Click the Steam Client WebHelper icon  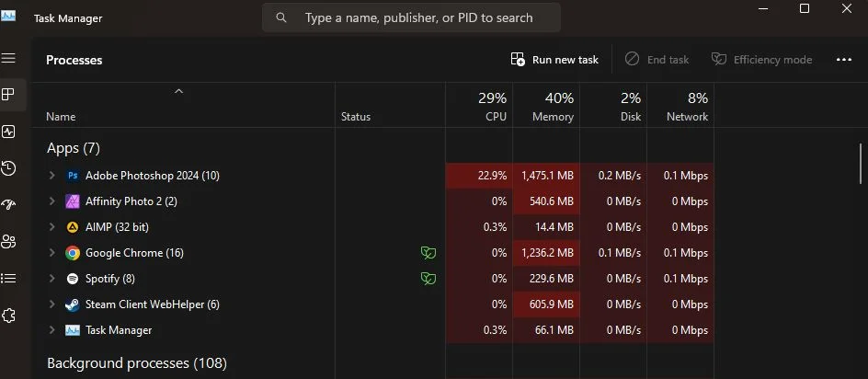click(x=73, y=304)
